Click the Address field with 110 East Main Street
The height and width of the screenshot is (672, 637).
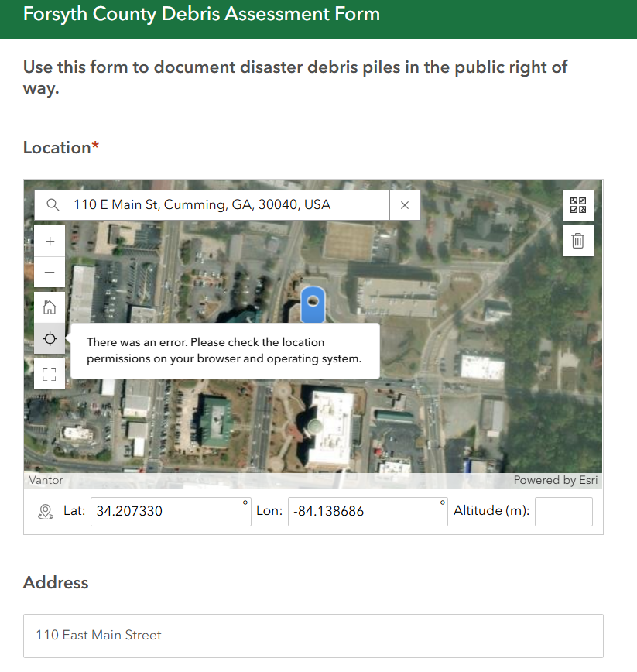[313, 636]
